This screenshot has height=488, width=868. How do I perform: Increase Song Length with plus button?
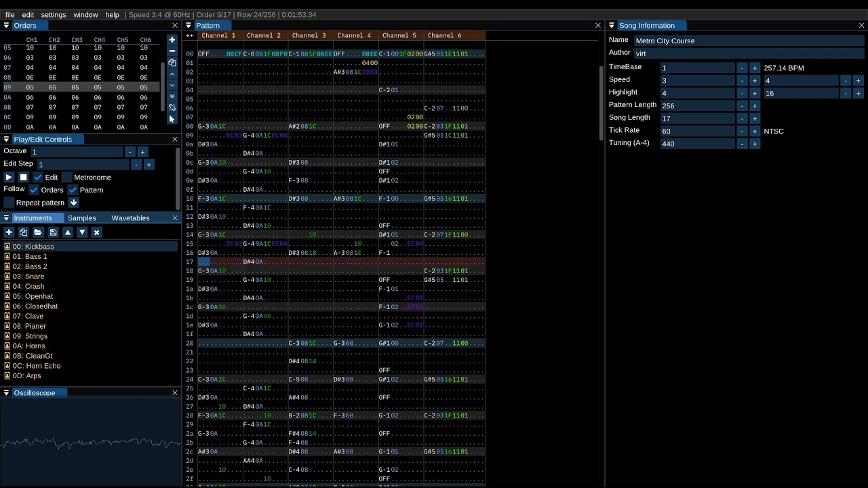coord(754,119)
